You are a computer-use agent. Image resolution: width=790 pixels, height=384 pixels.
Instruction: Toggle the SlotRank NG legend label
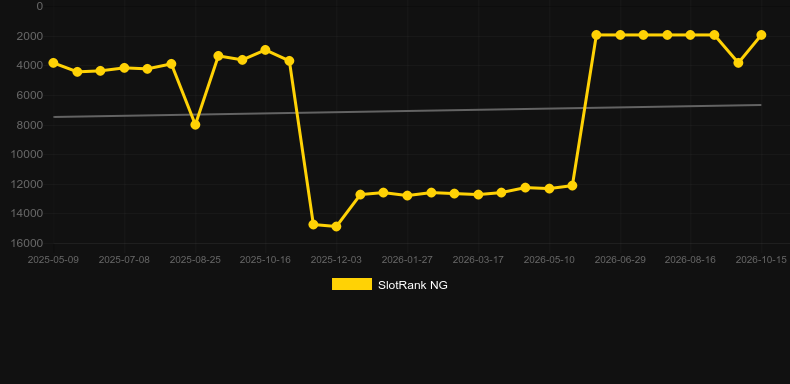click(413, 285)
